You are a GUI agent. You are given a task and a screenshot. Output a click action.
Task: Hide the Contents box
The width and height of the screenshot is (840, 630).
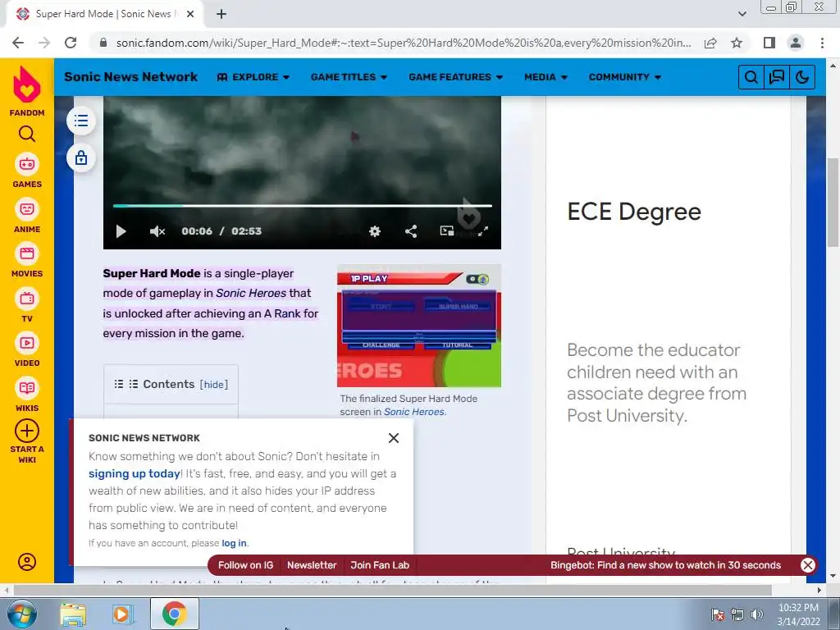coord(214,385)
